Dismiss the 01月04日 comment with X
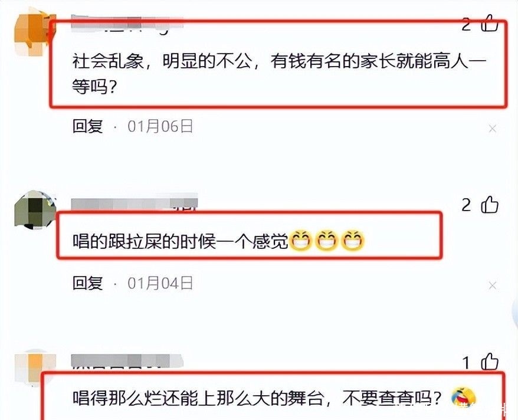The image size is (518, 420). [x=492, y=286]
